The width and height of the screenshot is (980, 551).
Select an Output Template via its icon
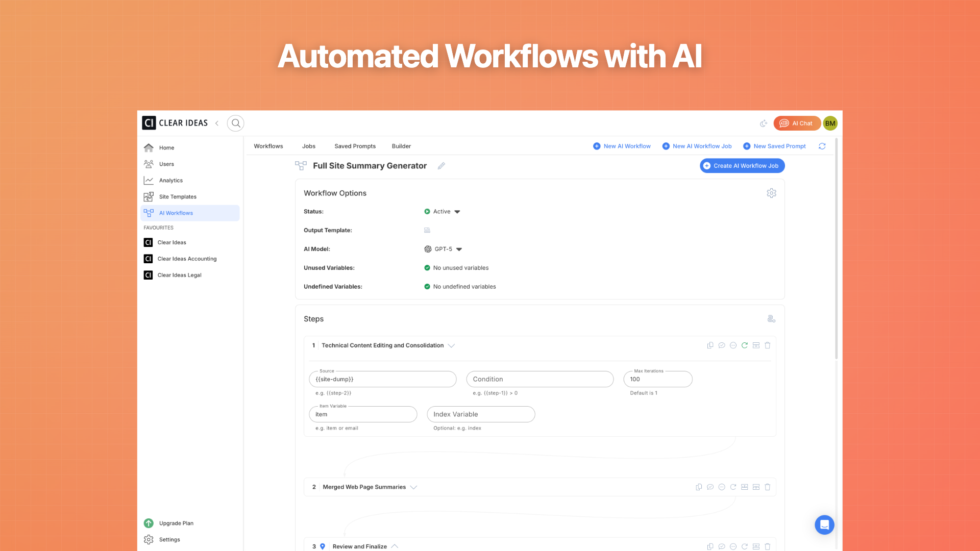click(427, 230)
